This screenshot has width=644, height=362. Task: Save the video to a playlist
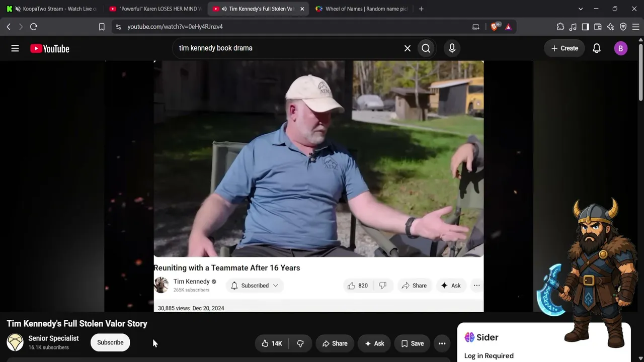point(412,343)
